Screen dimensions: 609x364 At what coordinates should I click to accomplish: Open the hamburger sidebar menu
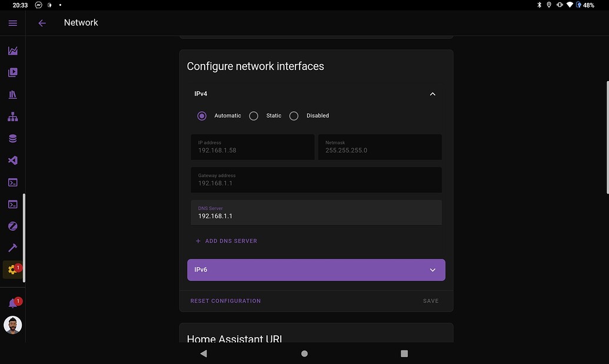click(12, 23)
